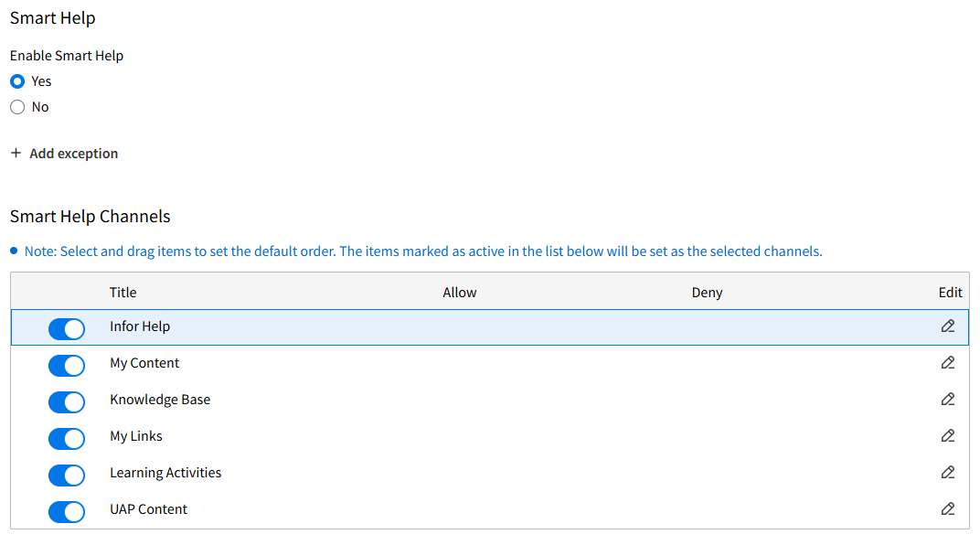Click the Title column header
Viewport: 980px width, 545px height.
[122, 292]
